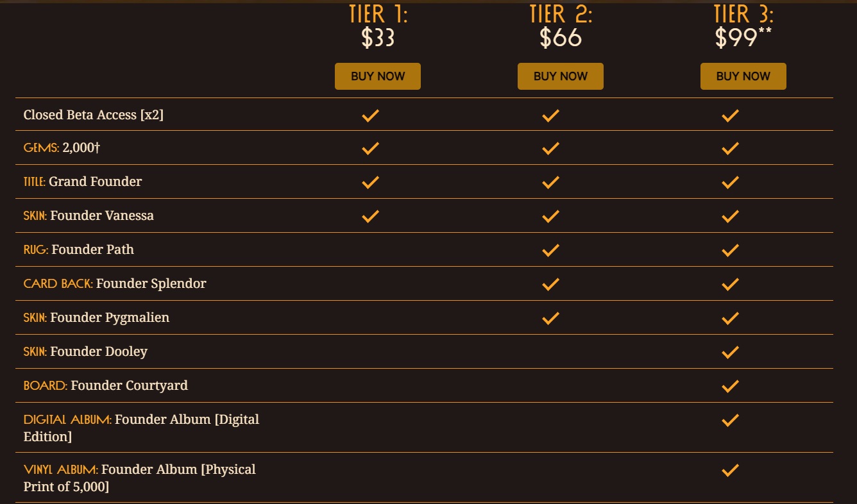Screen dimensions: 857x504
Task: Click the Tier 1 $33 price heading
Action: click(378, 37)
